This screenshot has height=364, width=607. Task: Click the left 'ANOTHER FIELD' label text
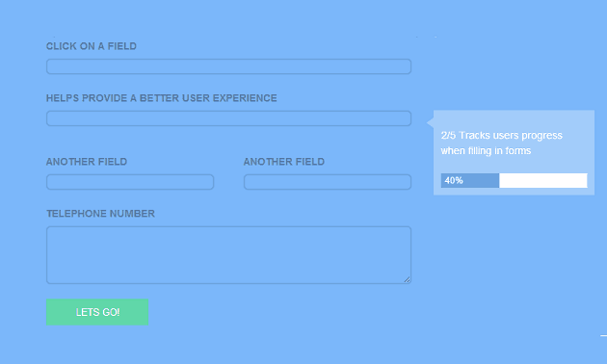point(87,162)
